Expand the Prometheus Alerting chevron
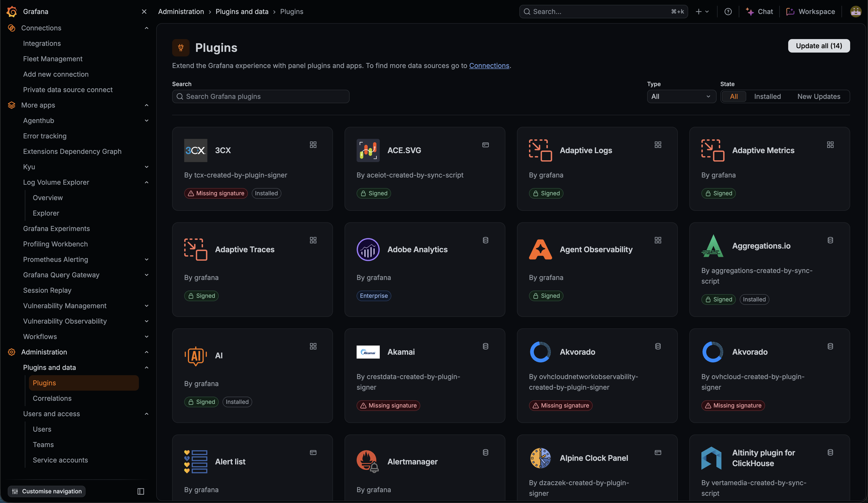This screenshot has width=868, height=503. click(146, 259)
